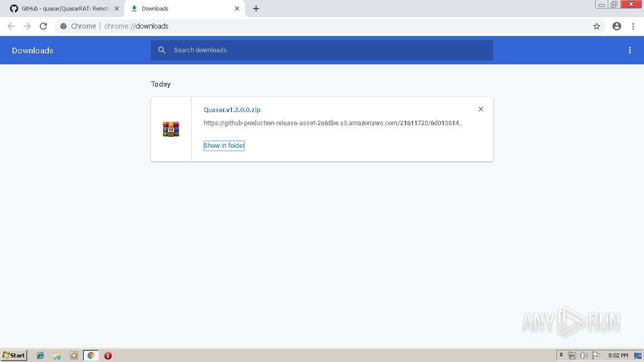This screenshot has width=644, height=362.
Task: Reload the downloads page
Action: point(43,26)
